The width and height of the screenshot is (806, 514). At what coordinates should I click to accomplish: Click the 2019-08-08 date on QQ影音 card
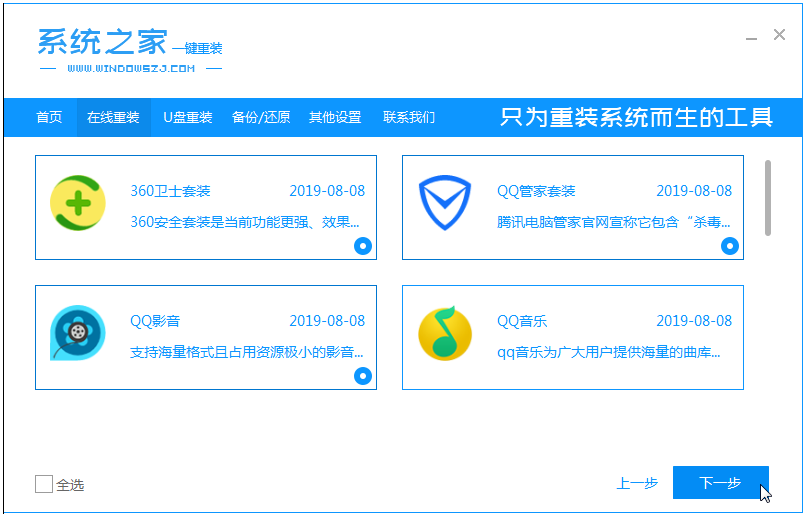click(x=327, y=321)
